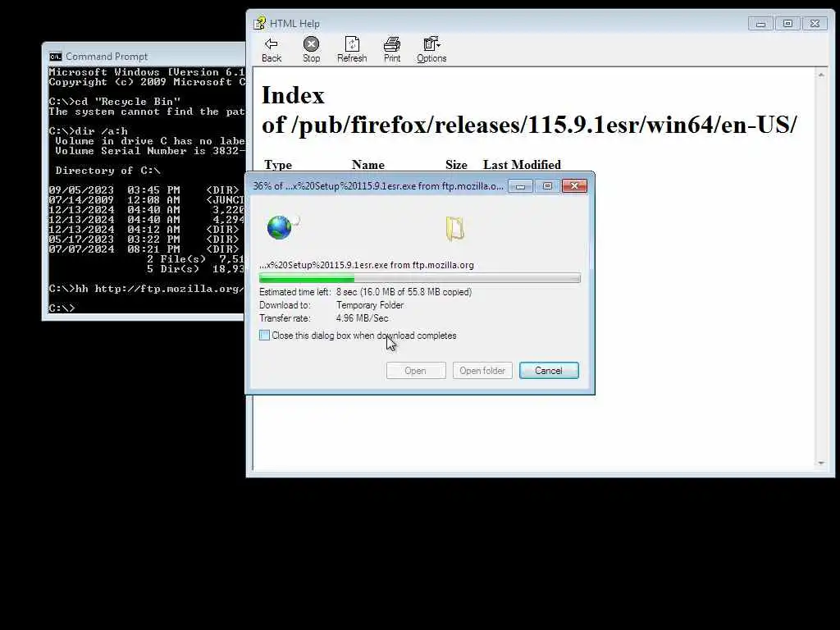Minimize the HTML Help window
Image resolution: width=840 pixels, height=630 pixels.
pos(760,24)
